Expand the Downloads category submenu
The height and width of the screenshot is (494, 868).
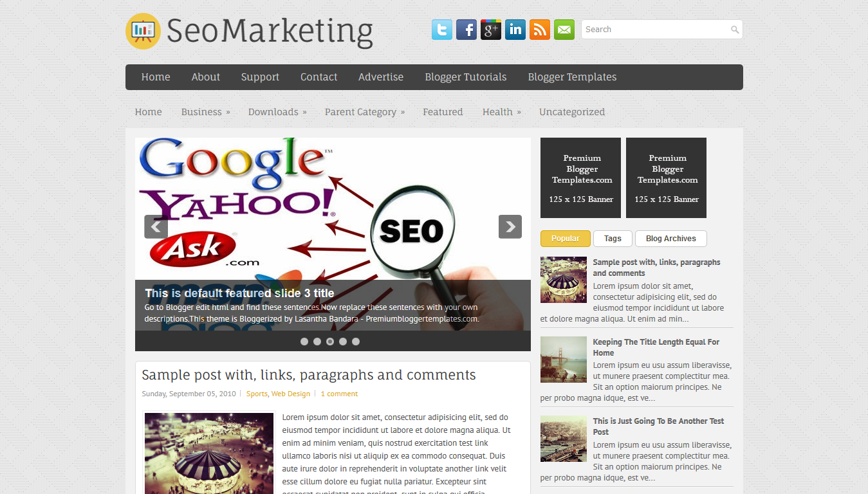click(x=277, y=112)
